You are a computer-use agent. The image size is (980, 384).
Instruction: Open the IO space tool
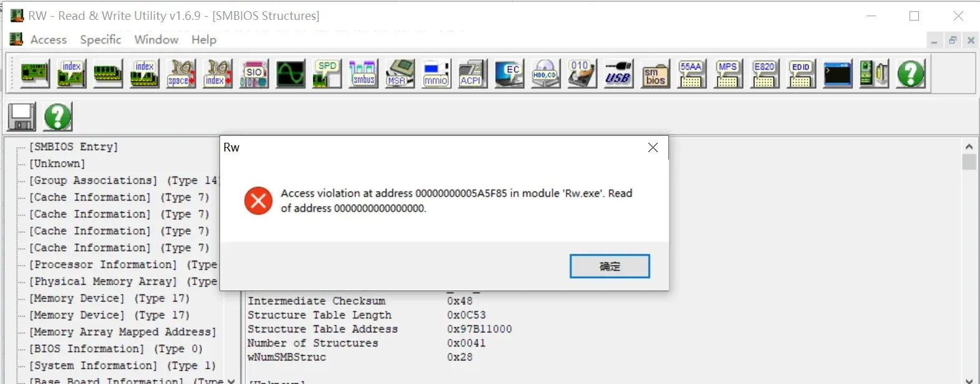point(181,74)
